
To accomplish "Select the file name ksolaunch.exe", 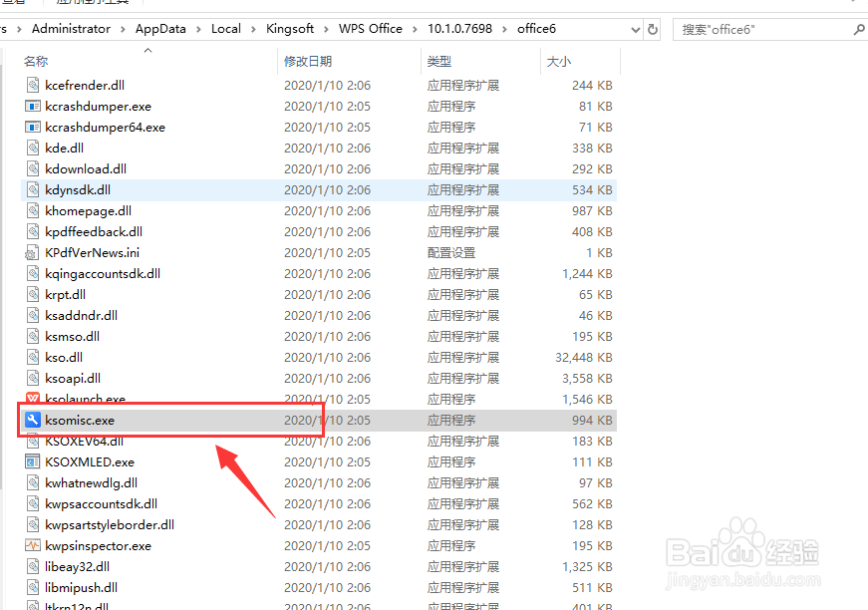I will coord(86,399).
